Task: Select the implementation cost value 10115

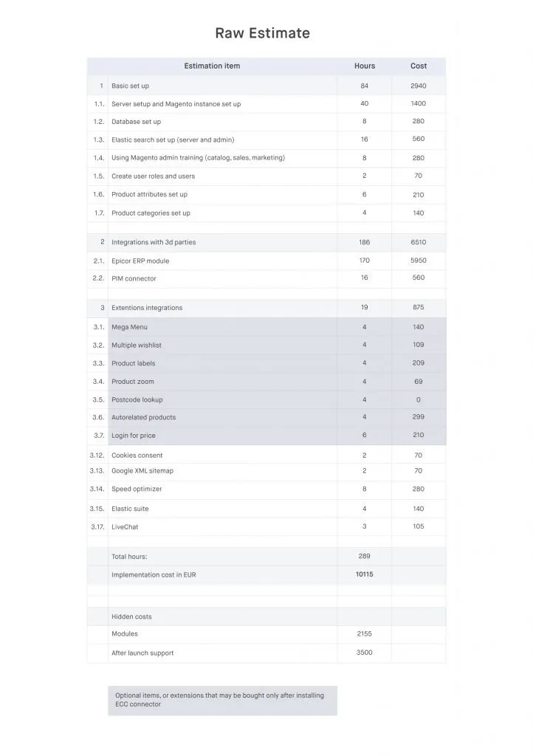Action: (x=364, y=574)
